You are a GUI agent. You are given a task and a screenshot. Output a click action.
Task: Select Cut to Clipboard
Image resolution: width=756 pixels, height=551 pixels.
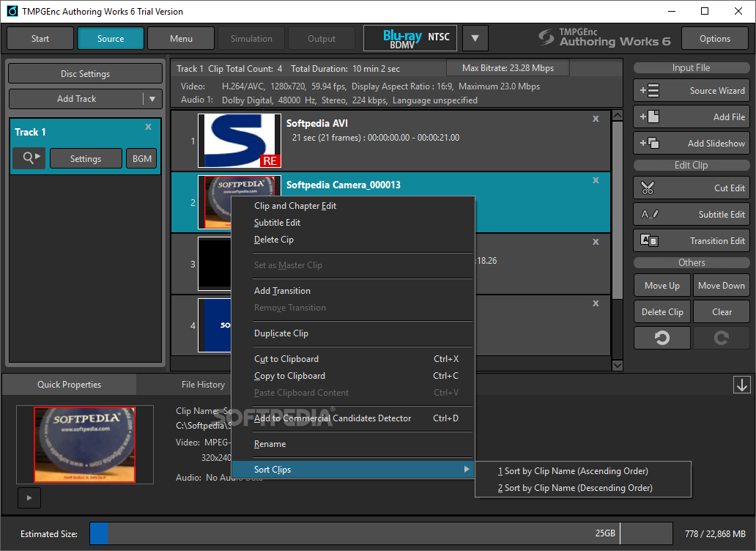click(x=353, y=359)
